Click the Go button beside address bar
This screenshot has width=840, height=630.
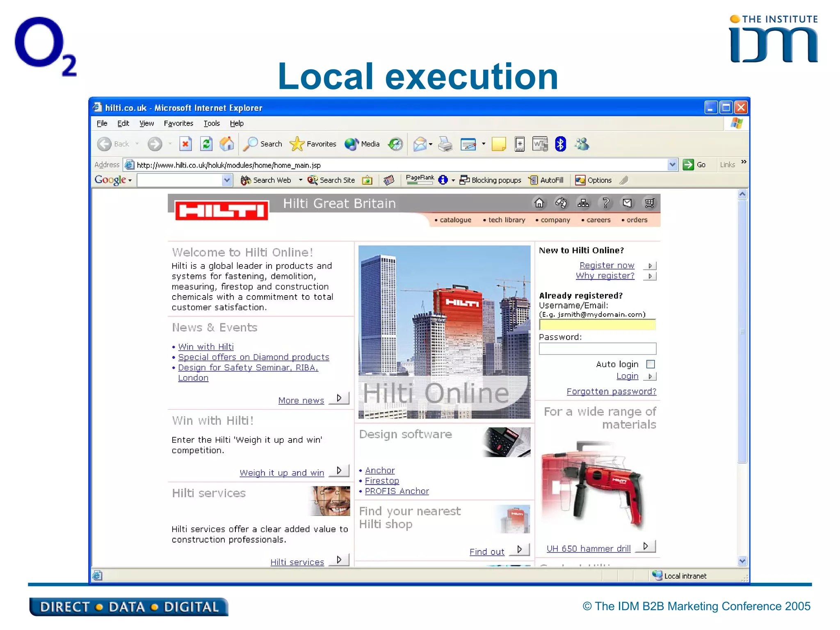click(694, 165)
